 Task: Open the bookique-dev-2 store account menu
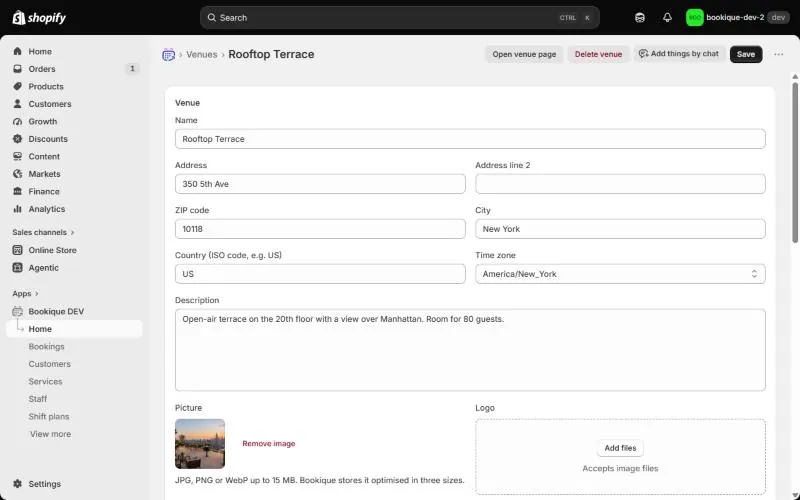tap(737, 18)
